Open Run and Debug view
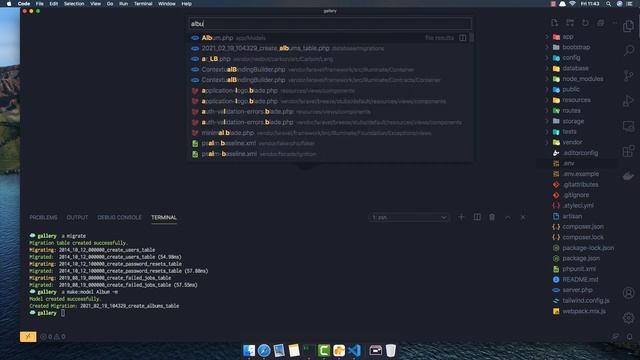 tap(629, 101)
